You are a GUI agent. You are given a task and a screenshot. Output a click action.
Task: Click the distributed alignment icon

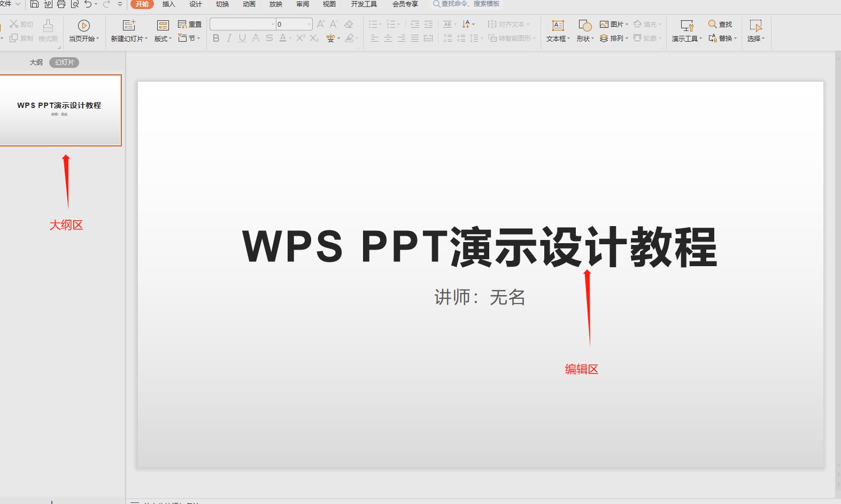428,38
